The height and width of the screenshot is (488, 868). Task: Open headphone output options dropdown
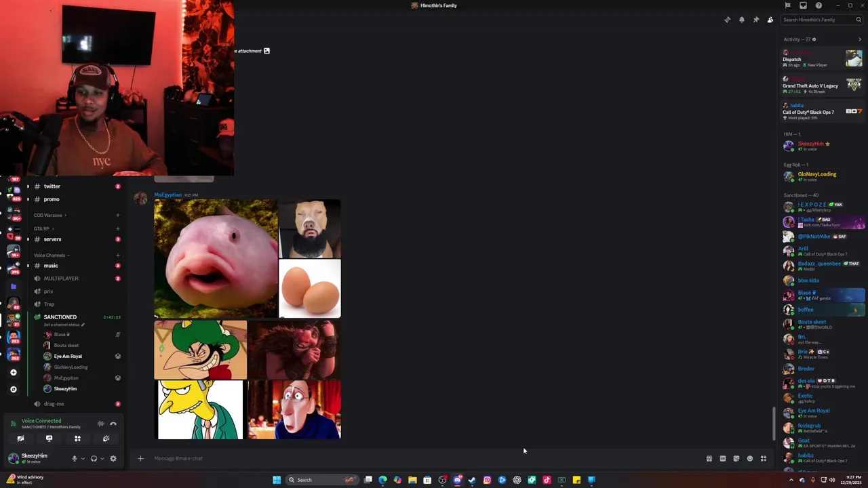[102, 458]
